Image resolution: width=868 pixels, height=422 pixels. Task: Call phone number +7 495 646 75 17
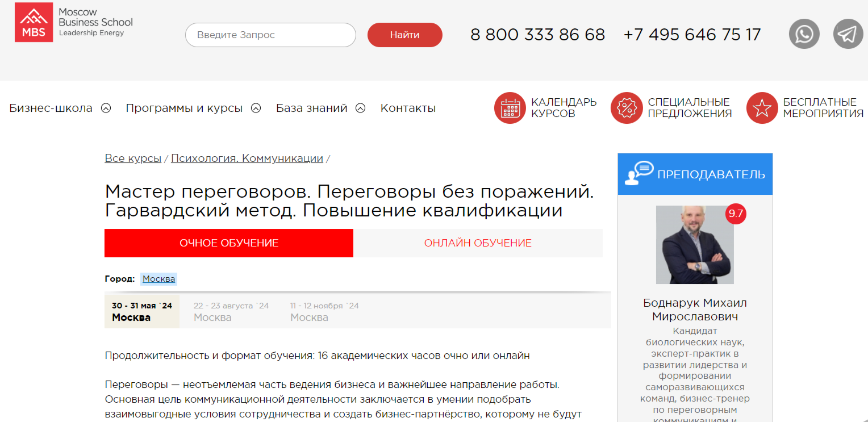[692, 35]
